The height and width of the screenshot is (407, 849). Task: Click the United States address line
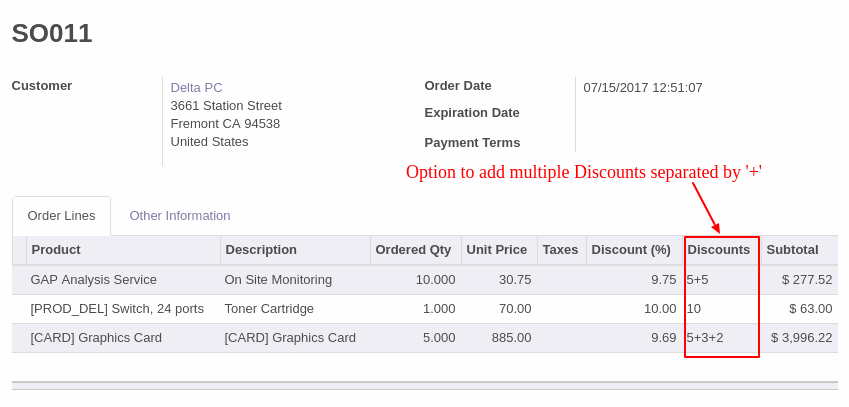point(210,142)
